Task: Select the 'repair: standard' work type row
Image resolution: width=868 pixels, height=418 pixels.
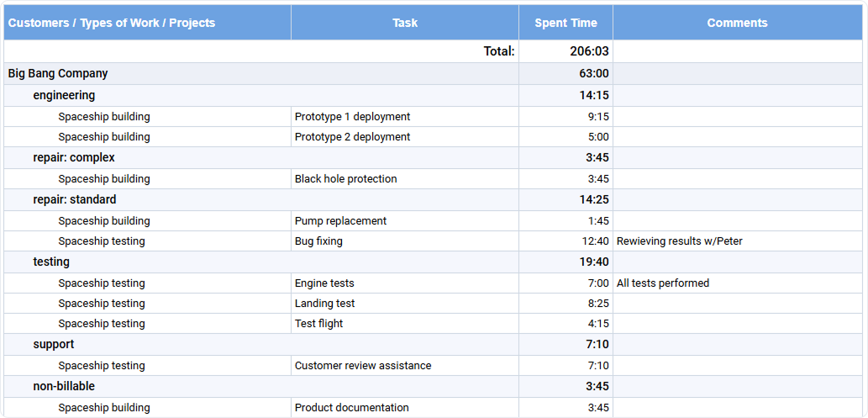Action: pos(434,199)
